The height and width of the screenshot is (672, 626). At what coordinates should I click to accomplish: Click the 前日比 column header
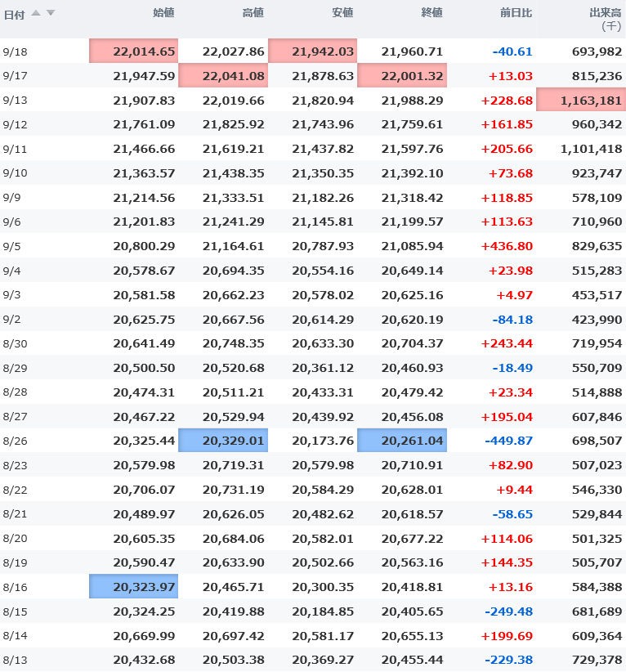(x=516, y=13)
